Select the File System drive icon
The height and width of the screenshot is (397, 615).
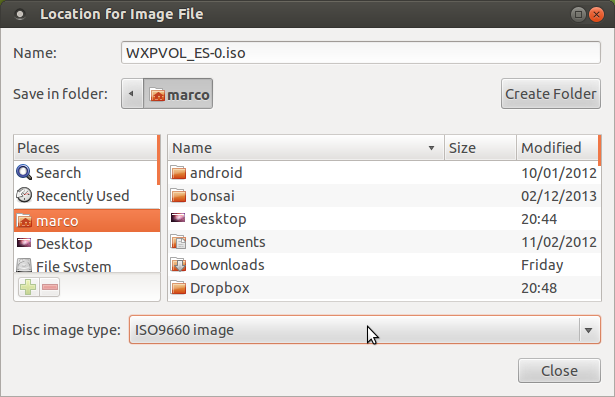[x=24, y=266]
